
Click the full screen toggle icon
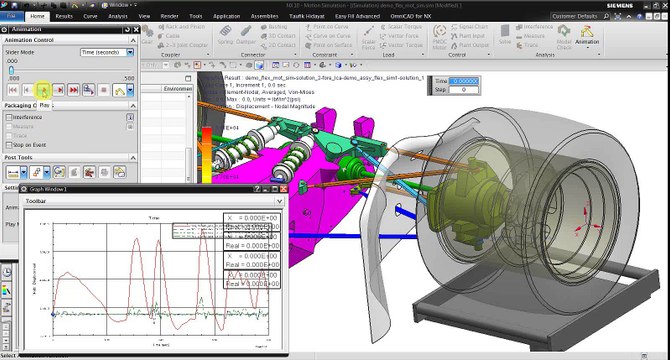618,16
